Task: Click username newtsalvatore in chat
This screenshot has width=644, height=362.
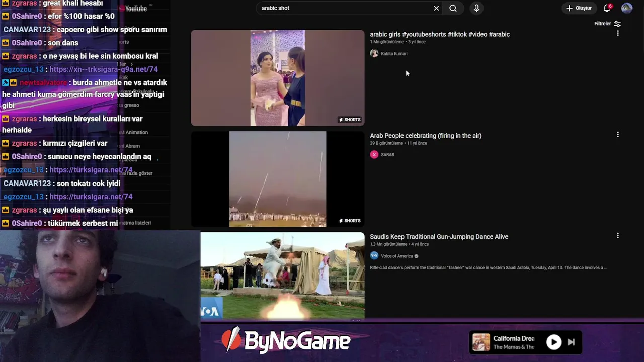Action: click(43, 83)
